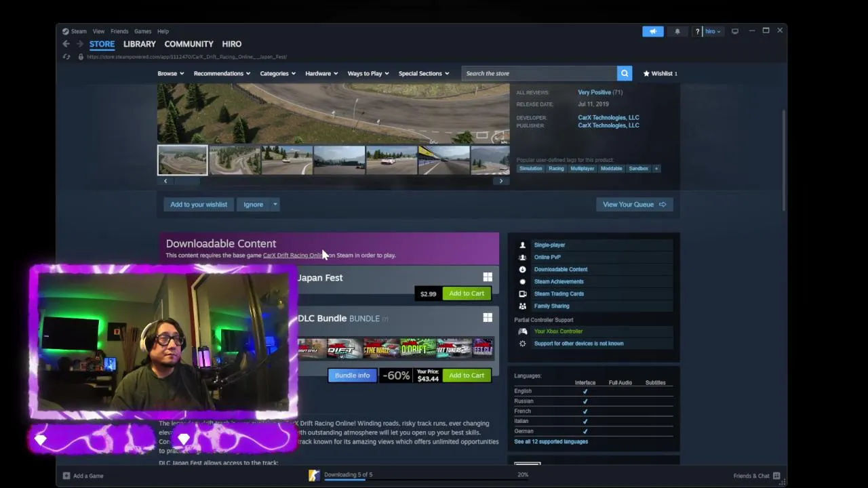
Task: Click the Steam Trading Cards icon
Action: click(522, 293)
